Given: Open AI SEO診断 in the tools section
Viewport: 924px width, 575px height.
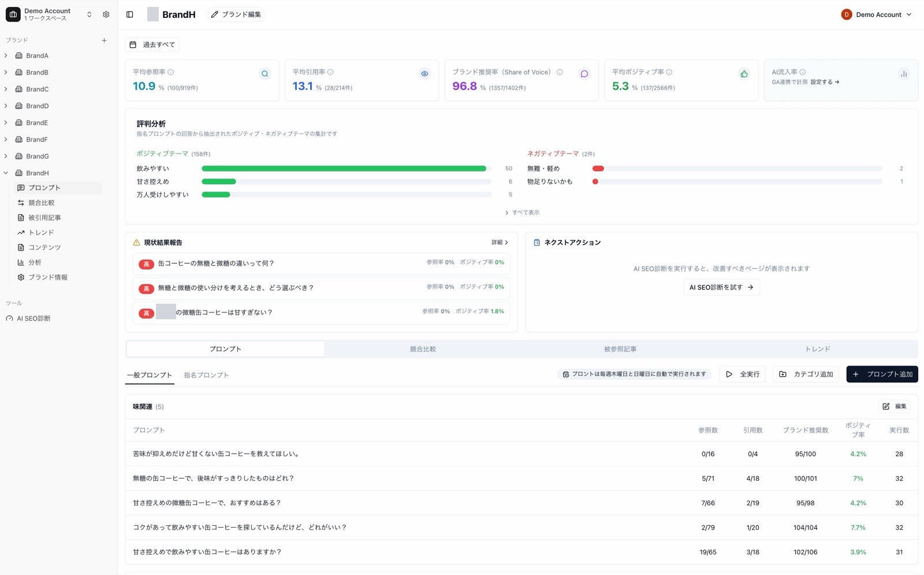Looking at the screenshot, I should coord(33,319).
